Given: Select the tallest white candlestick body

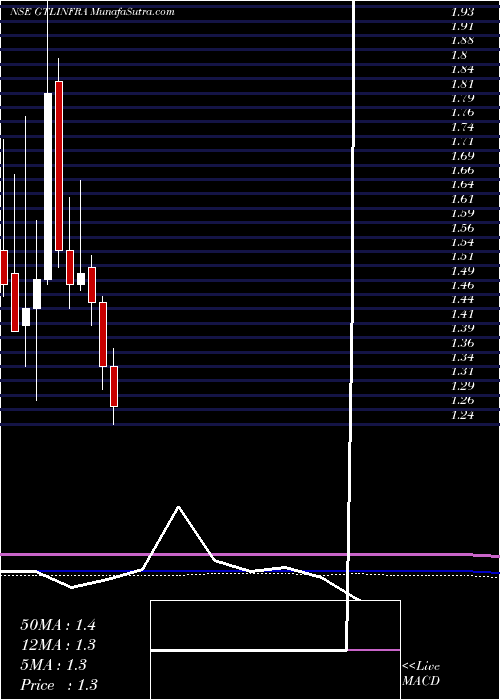Looking at the screenshot, I should [x=48, y=187].
